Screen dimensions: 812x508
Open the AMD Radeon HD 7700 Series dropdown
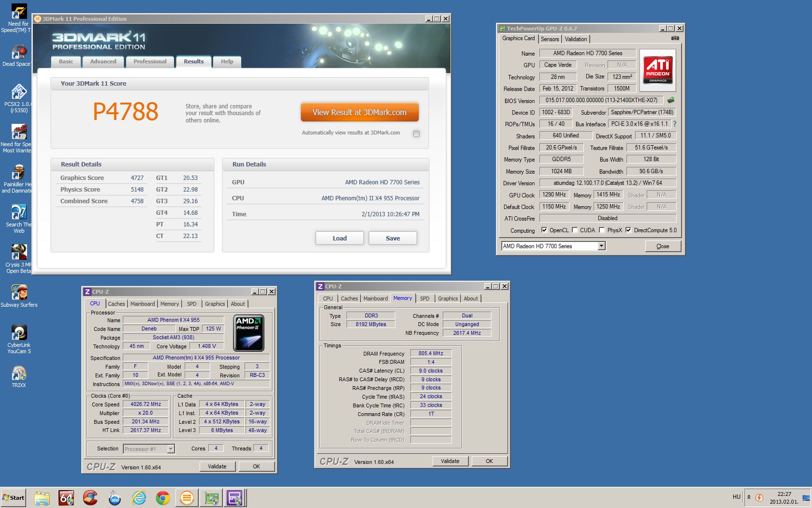(x=601, y=246)
